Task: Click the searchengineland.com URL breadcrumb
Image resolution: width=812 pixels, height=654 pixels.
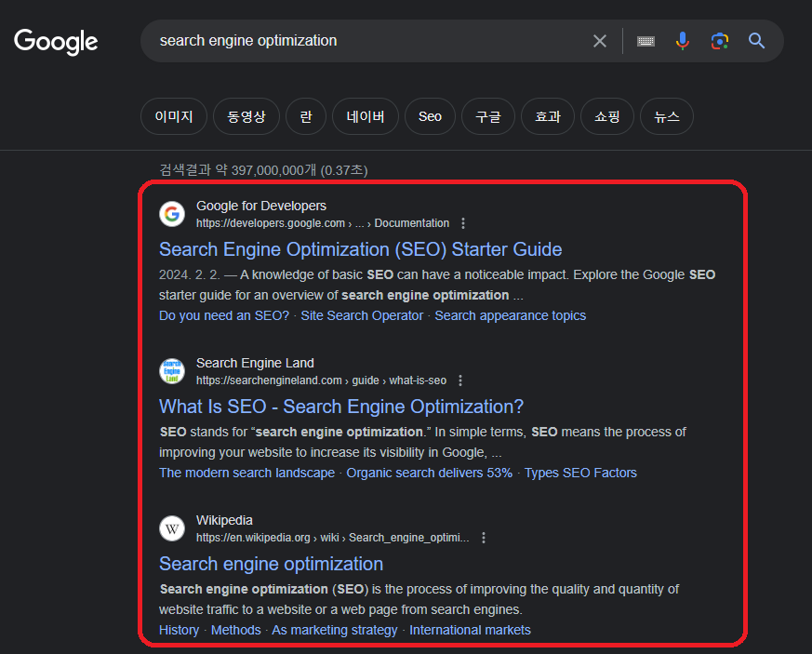Action: click(x=321, y=380)
